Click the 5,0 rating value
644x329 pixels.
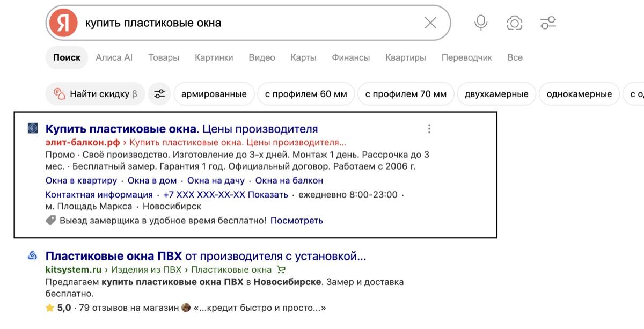click(x=64, y=308)
